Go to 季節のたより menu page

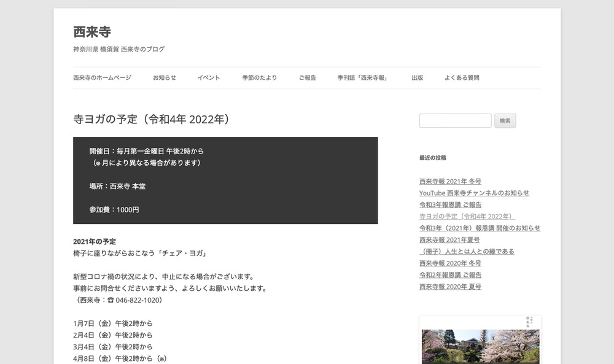click(259, 78)
